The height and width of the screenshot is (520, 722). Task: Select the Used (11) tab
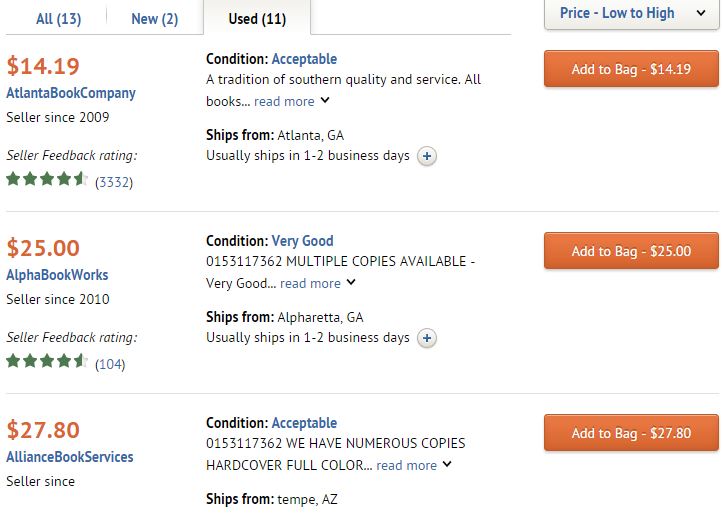257,19
